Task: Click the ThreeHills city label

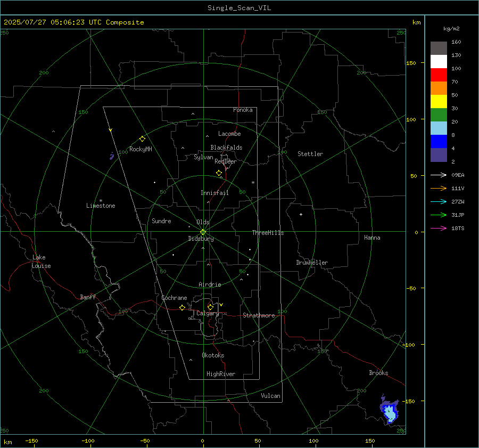Action: pos(268,233)
